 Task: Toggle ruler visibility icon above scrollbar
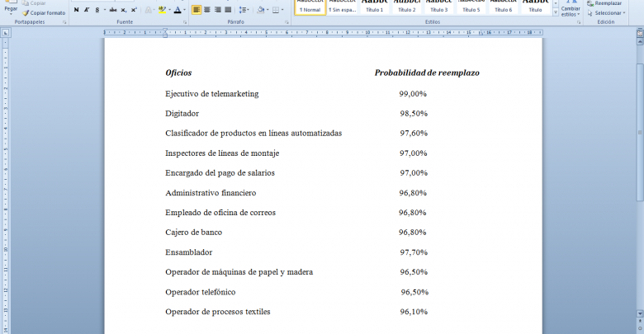click(640, 33)
